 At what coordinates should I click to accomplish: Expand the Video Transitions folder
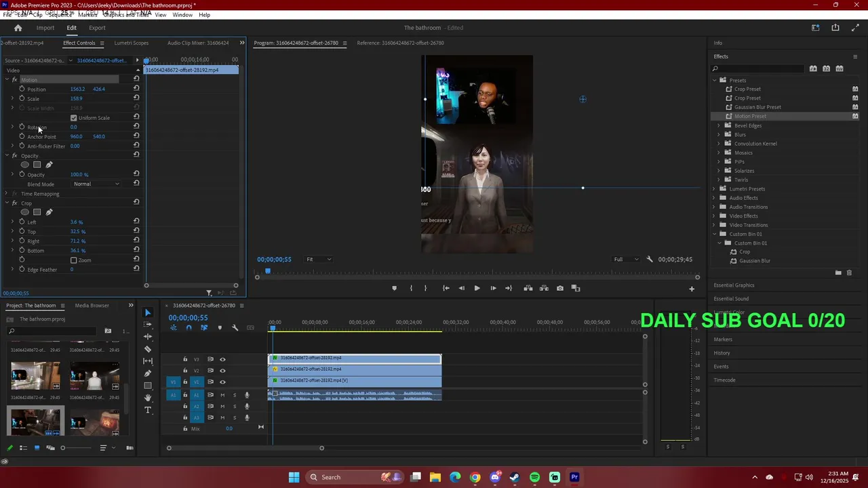pos(714,225)
